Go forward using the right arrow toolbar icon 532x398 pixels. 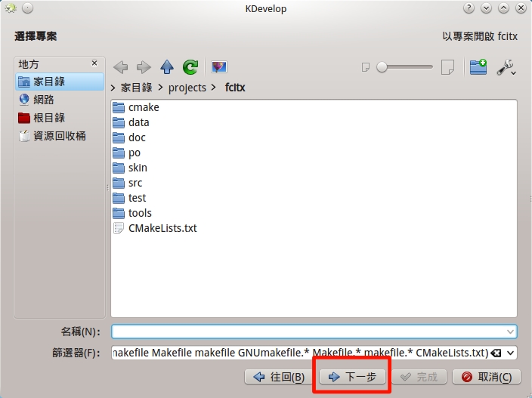pos(144,67)
